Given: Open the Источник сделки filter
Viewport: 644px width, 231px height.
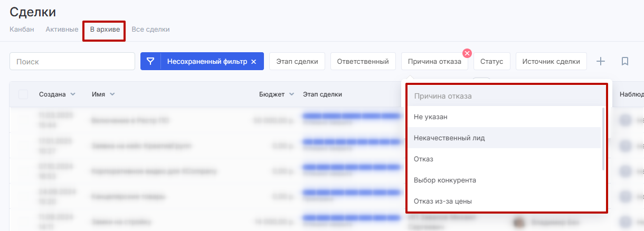Looking at the screenshot, I should (551, 61).
